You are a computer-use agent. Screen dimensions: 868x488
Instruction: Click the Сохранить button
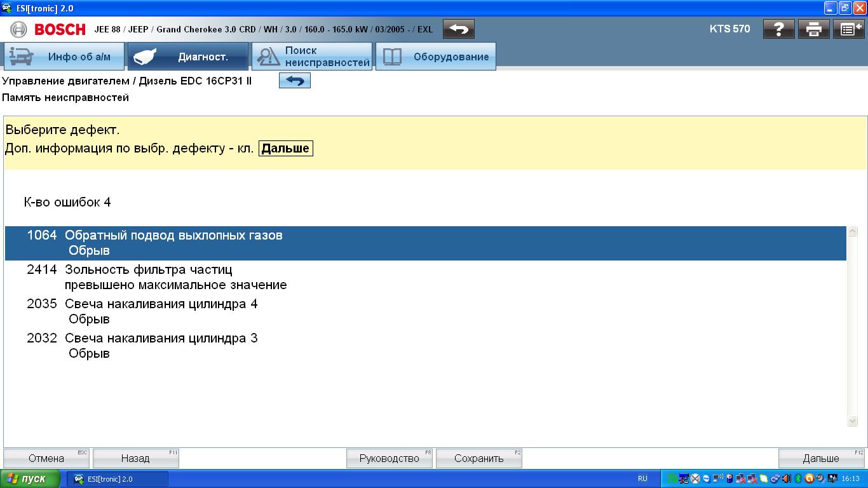479,458
